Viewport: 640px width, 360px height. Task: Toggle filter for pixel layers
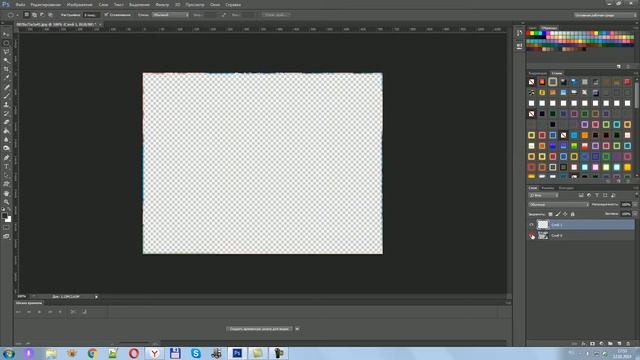581,196
